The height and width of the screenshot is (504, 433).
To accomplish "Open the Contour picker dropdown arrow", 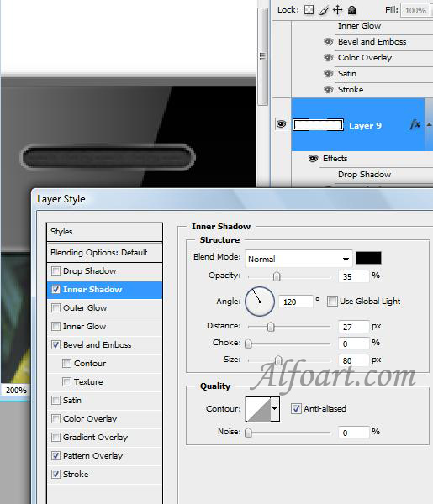I will click(x=275, y=409).
